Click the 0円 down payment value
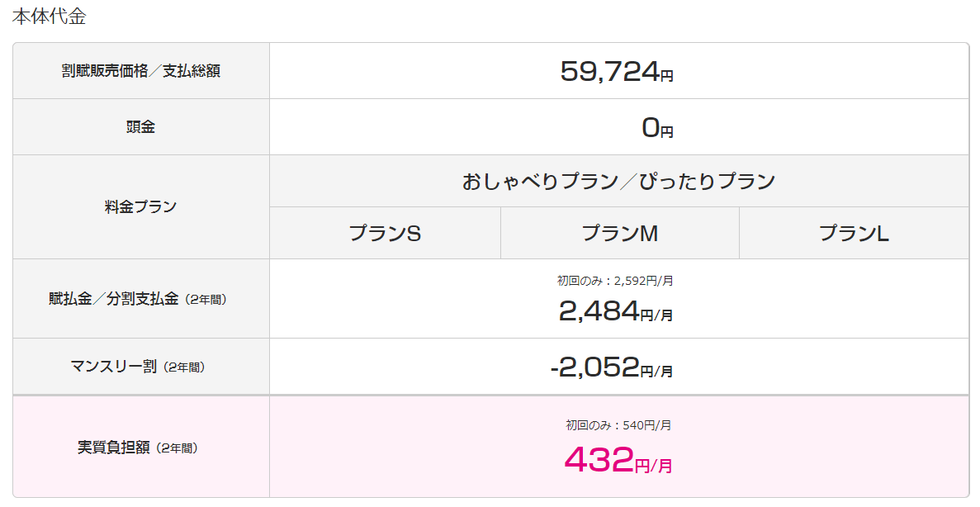 tap(657, 127)
